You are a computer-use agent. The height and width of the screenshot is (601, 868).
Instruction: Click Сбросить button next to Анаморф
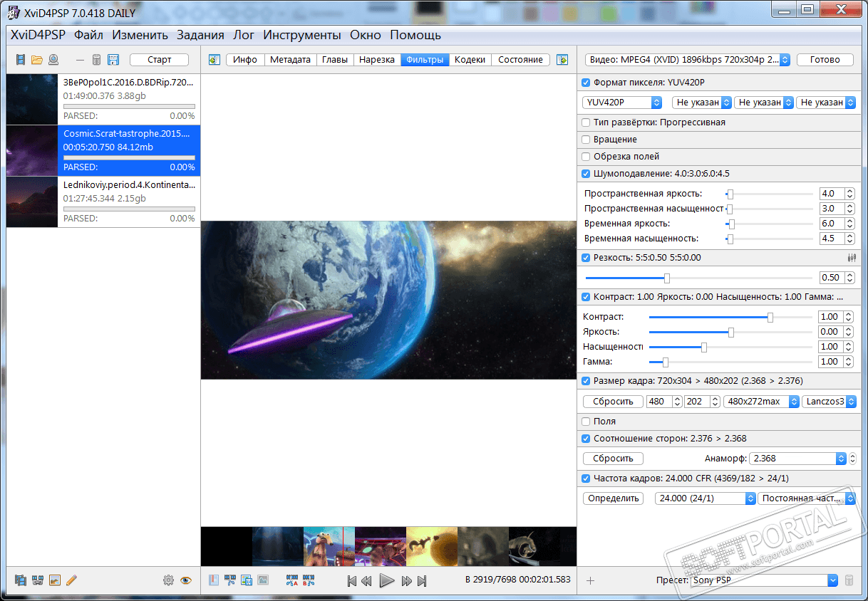coord(613,459)
